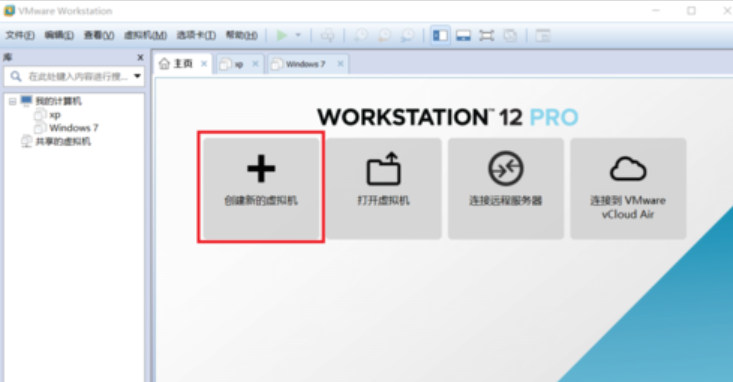Viewport: 733px width, 382px height.
Task: Click the revert to snapshot icon
Action: pos(384,36)
